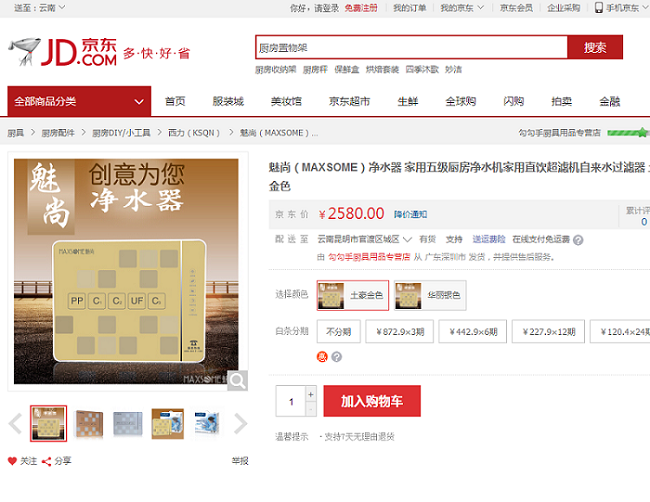
Task: Click the mobile phone icon by 手机京东
Action: coord(599,7)
